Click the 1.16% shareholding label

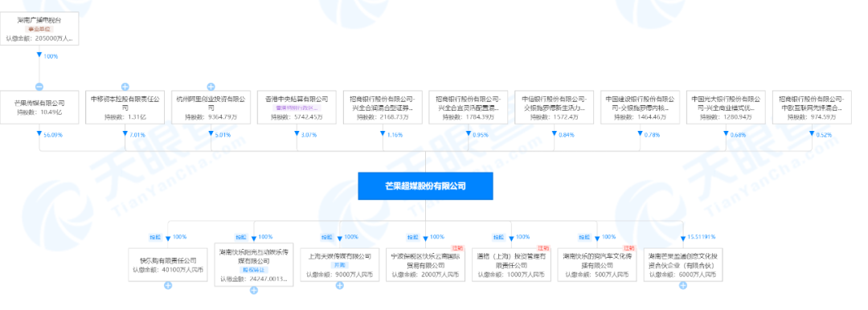pos(394,134)
